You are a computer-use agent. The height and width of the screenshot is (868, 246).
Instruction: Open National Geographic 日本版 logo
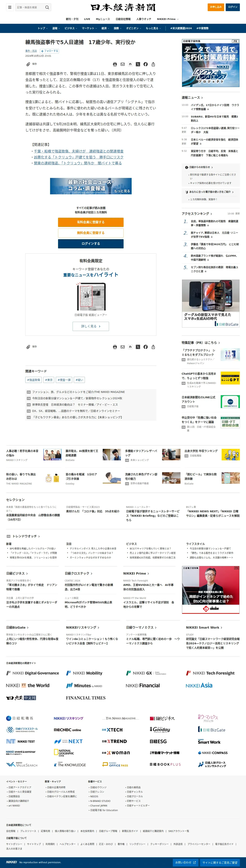click(x=64, y=753)
